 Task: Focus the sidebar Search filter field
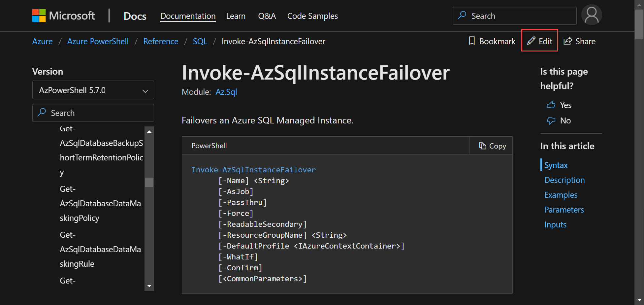click(93, 113)
